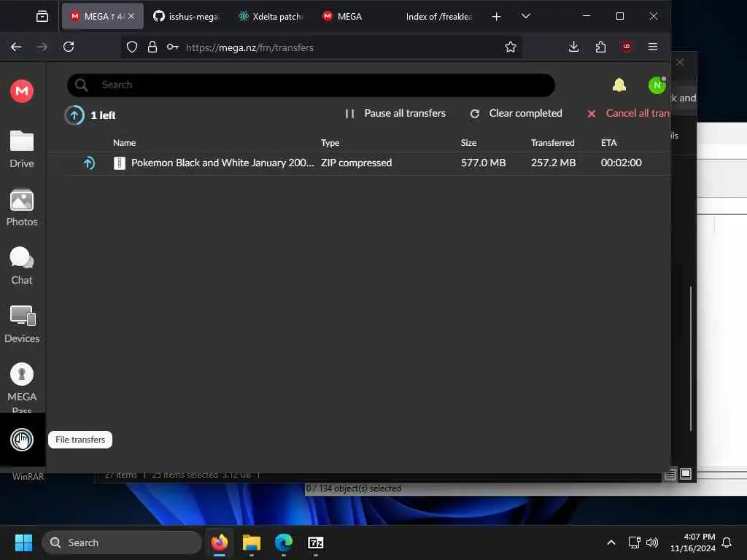The width and height of the screenshot is (747, 560).
Task: Switch to Index of /freaklea tab
Action: (x=438, y=17)
